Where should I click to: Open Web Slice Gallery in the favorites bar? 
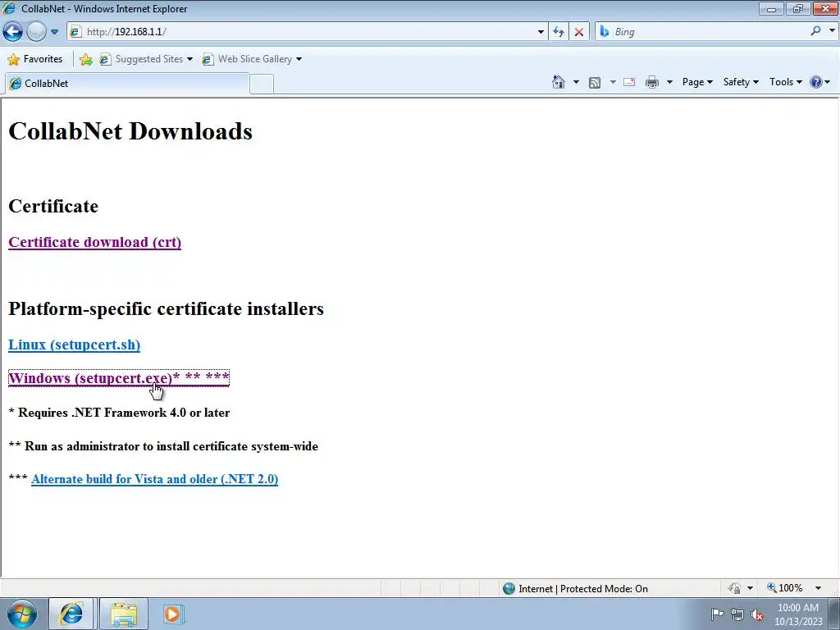tap(252, 59)
